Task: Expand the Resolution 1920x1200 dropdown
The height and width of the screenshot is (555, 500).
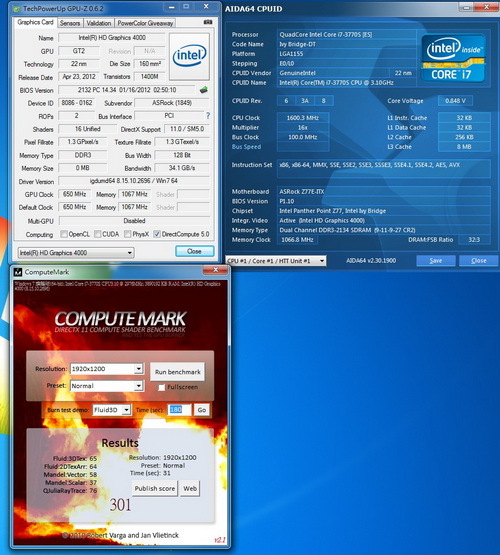Action: pos(107,369)
